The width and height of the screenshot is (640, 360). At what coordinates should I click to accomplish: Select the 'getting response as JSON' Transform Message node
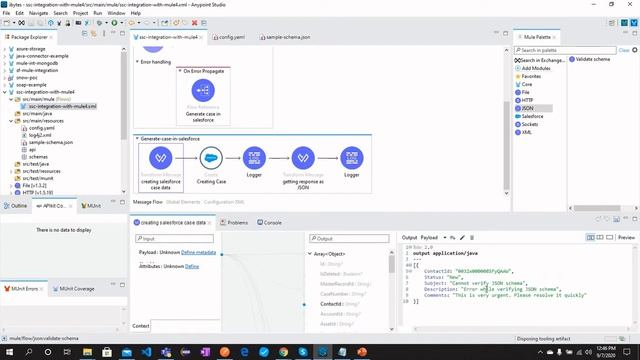pyautogui.click(x=303, y=158)
